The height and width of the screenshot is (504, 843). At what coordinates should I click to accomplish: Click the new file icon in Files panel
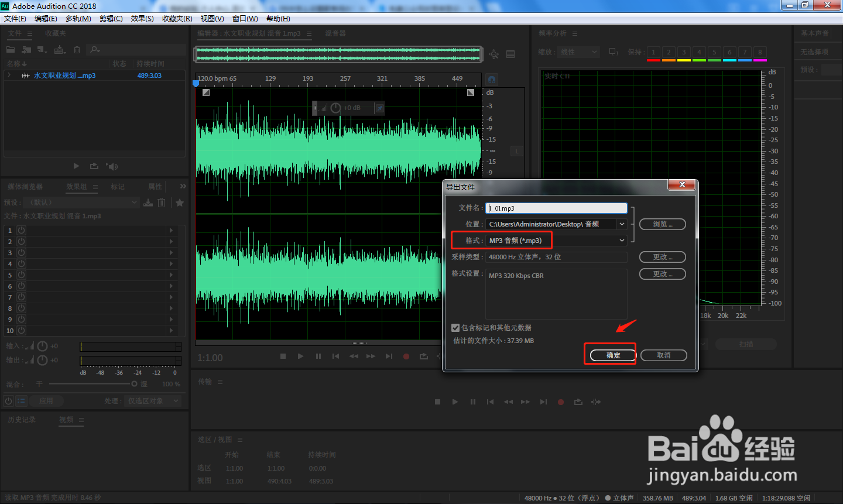coord(42,50)
